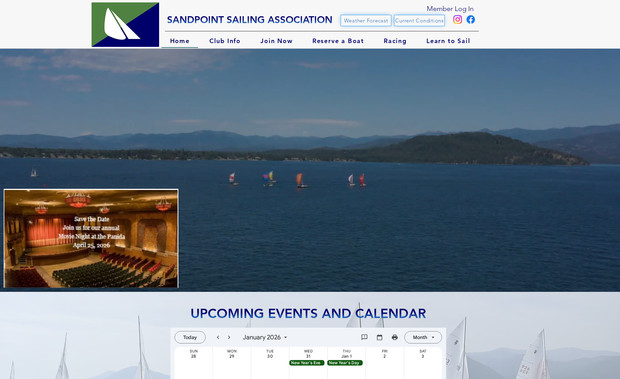Image resolution: width=620 pixels, height=379 pixels.
Task: Select Monday 29 calendar cell
Action: [x=232, y=362]
